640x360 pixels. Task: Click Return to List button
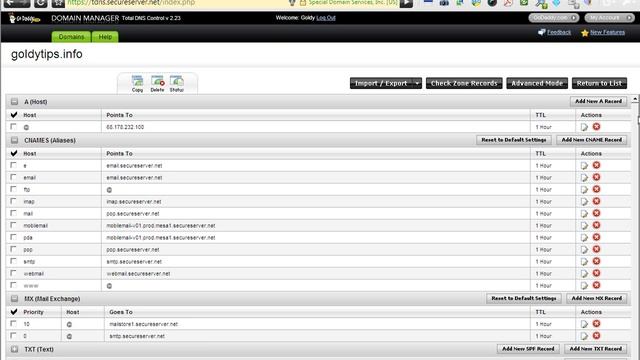pyautogui.click(x=599, y=83)
